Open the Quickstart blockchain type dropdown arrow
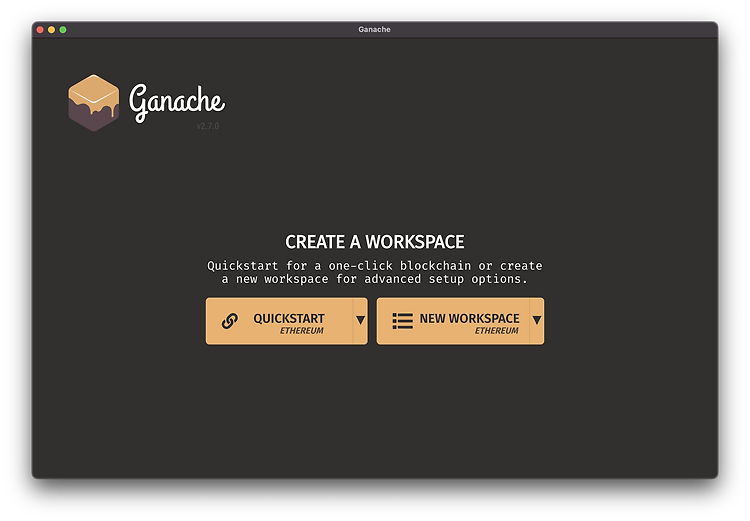Screen dimensions: 750x521 coord(361,321)
